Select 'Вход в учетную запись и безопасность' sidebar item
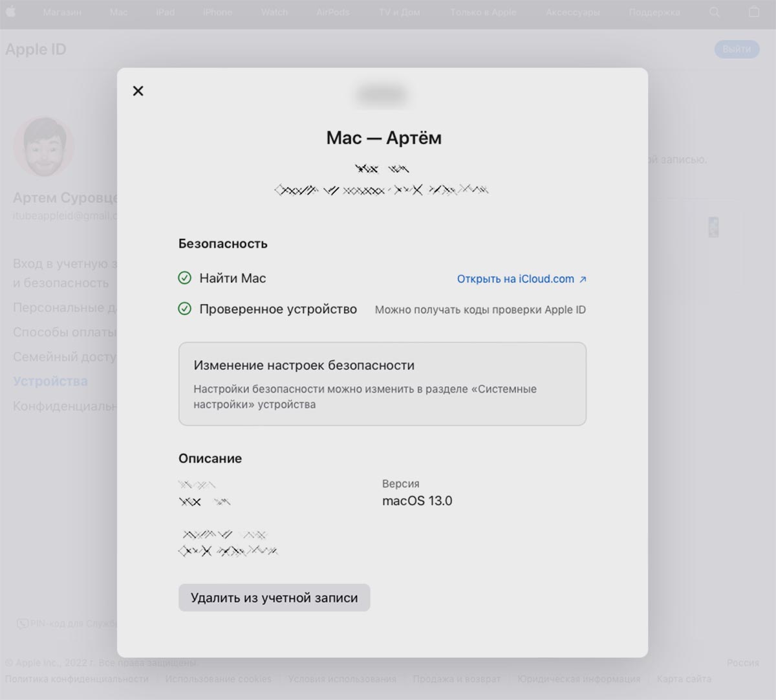The image size is (776, 700). tap(65, 273)
